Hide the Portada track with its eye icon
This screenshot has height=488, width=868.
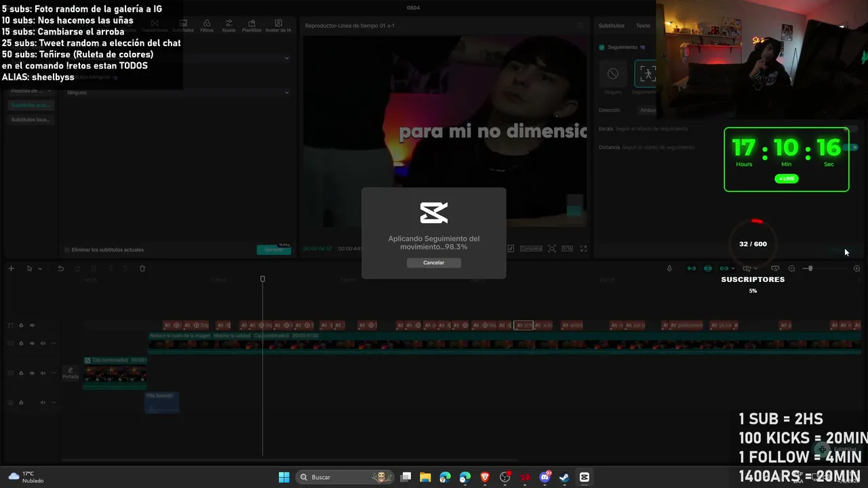tap(32, 373)
